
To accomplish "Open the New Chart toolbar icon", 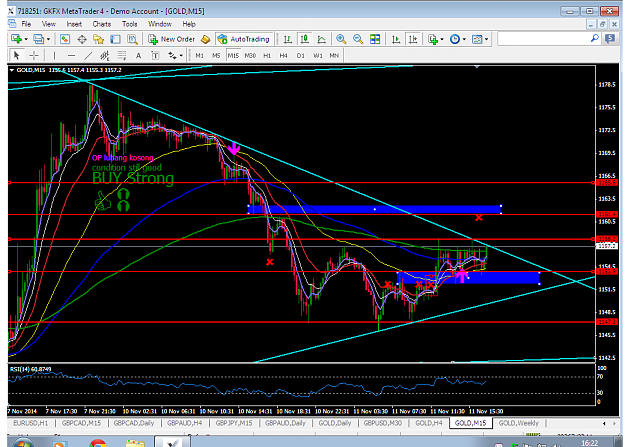I will click(16, 39).
